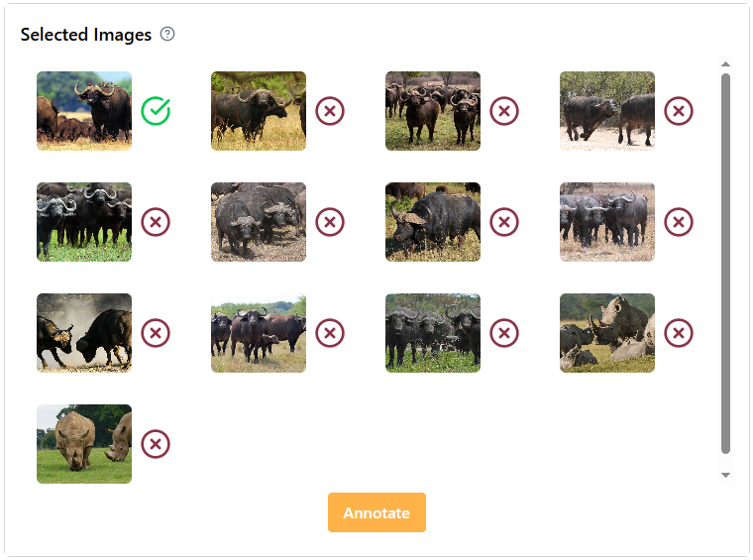
Task: Click red X beside resting rhinos image
Action: 679,333
